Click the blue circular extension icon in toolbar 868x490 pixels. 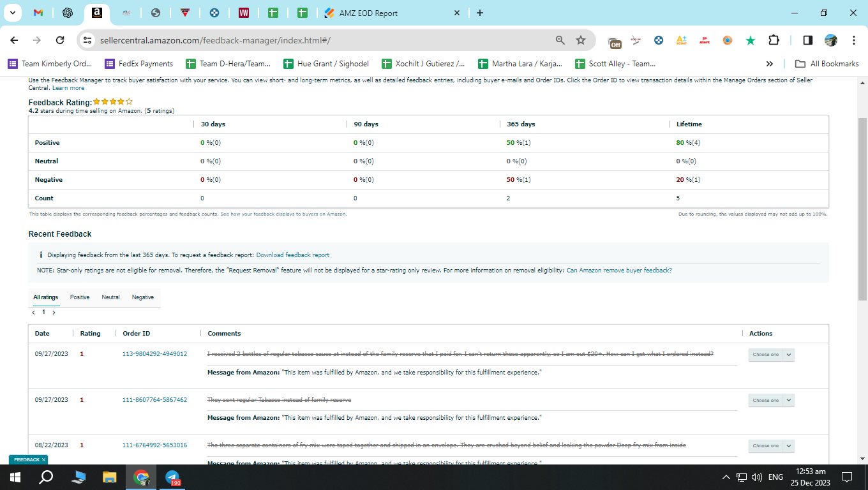point(659,40)
